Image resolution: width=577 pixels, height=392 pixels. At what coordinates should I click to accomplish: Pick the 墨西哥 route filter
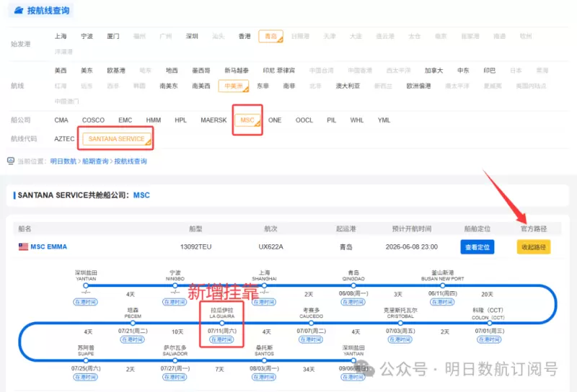[x=201, y=70]
